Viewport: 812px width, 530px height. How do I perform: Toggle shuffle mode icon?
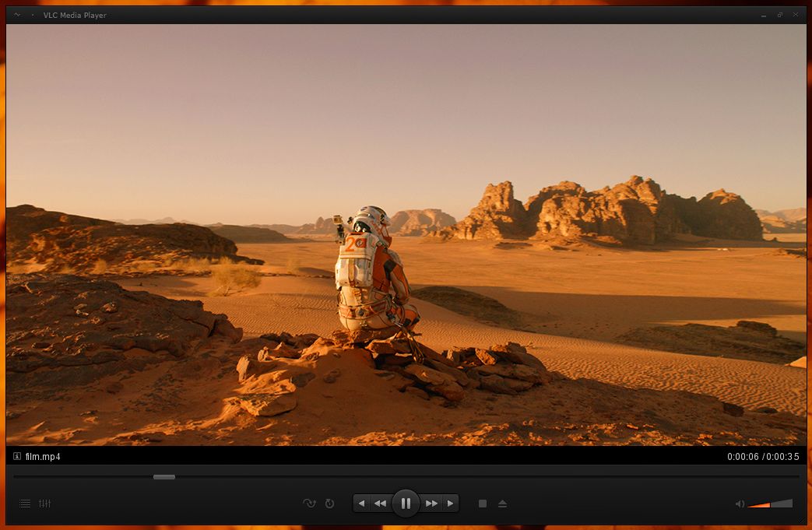309,503
